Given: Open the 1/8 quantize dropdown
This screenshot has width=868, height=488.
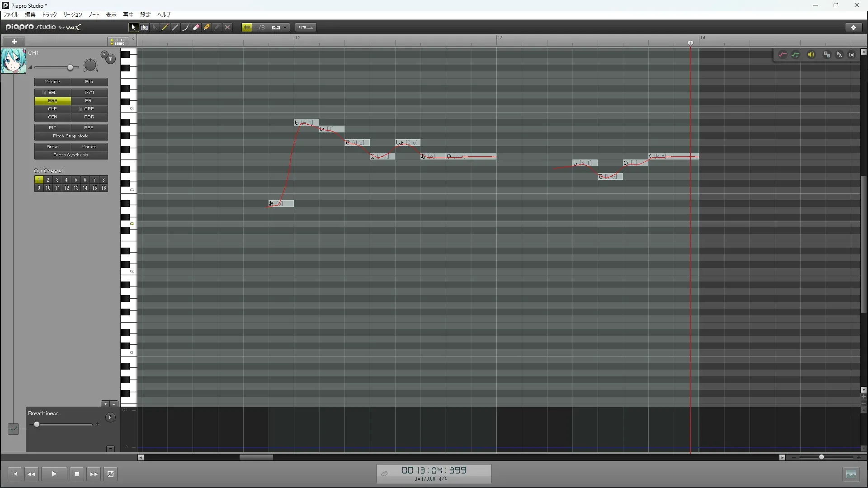Looking at the screenshot, I should 285,28.
